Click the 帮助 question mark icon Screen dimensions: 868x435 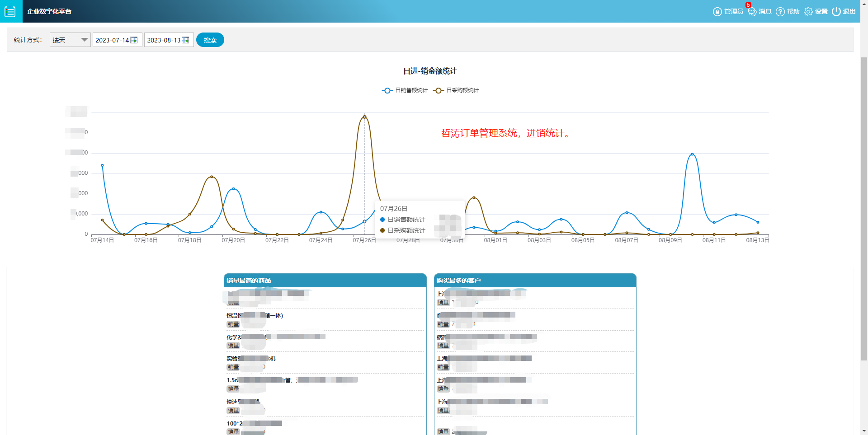point(780,12)
